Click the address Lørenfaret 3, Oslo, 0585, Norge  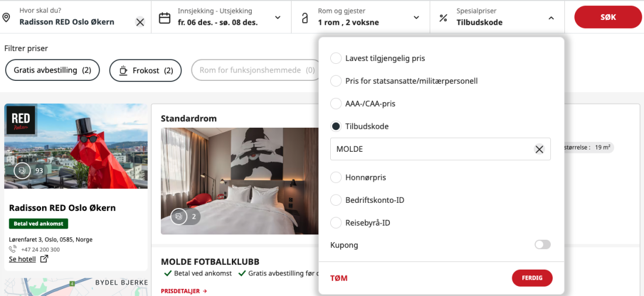point(51,239)
